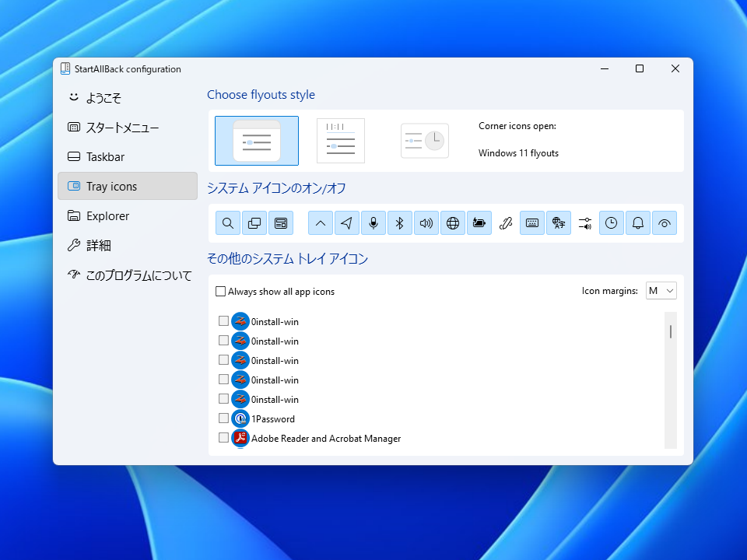Image resolution: width=747 pixels, height=560 pixels.
Task: Toggle the Language input indicator icon
Action: coord(559,223)
